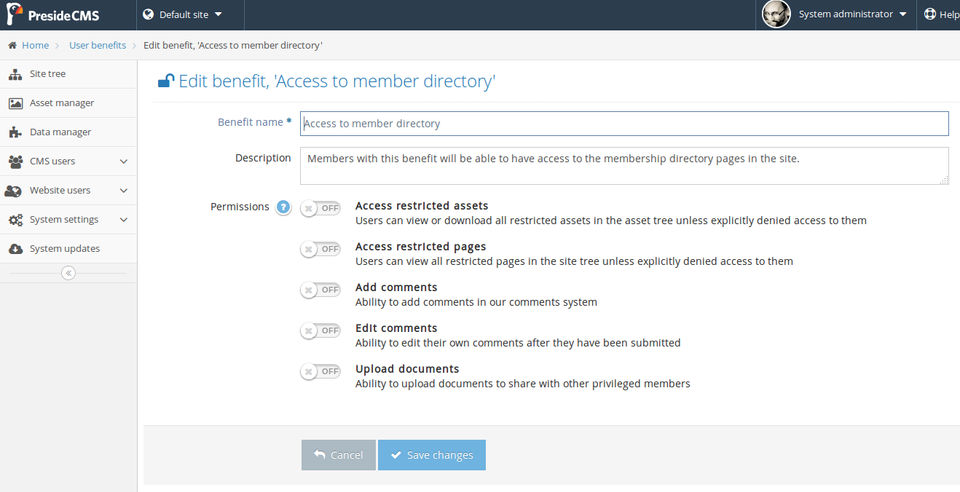
Task: Click the Permissions help question-mark icon
Action: click(x=283, y=207)
